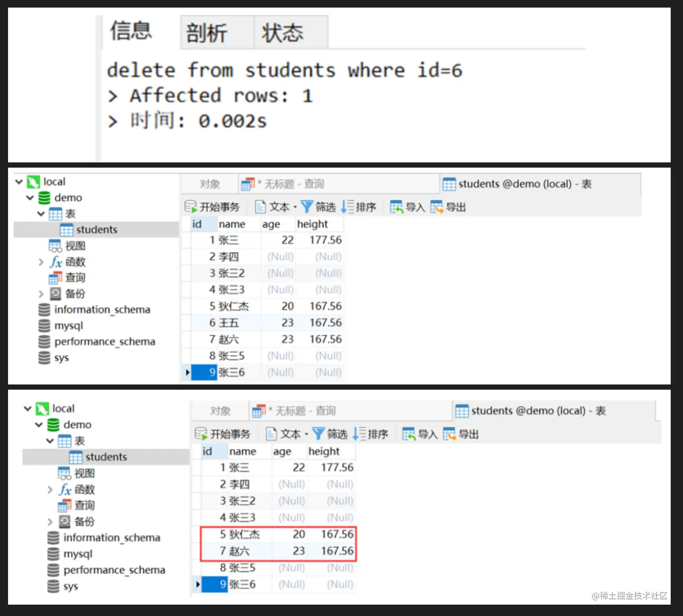
Task: Click the 导入 import icon in lower window
Action: pyautogui.click(x=408, y=434)
